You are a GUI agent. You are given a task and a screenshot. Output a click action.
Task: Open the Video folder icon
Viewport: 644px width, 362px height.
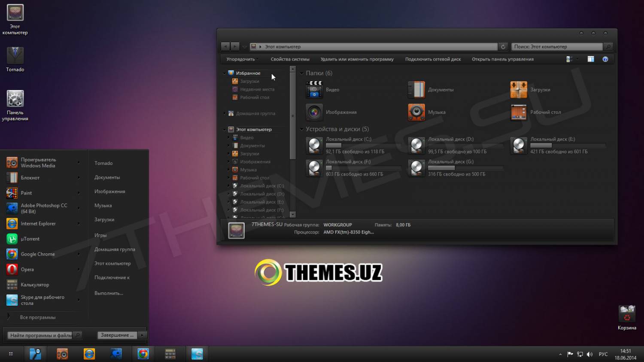point(314,90)
